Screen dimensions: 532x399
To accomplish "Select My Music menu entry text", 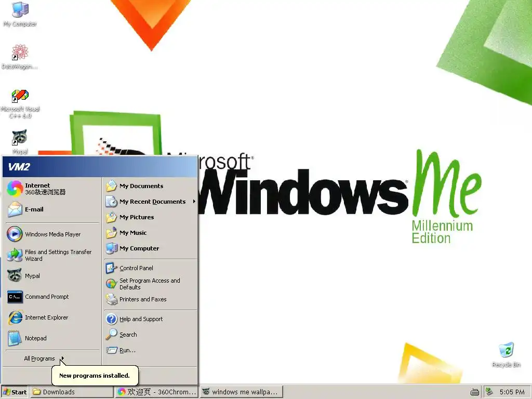I will tap(133, 233).
